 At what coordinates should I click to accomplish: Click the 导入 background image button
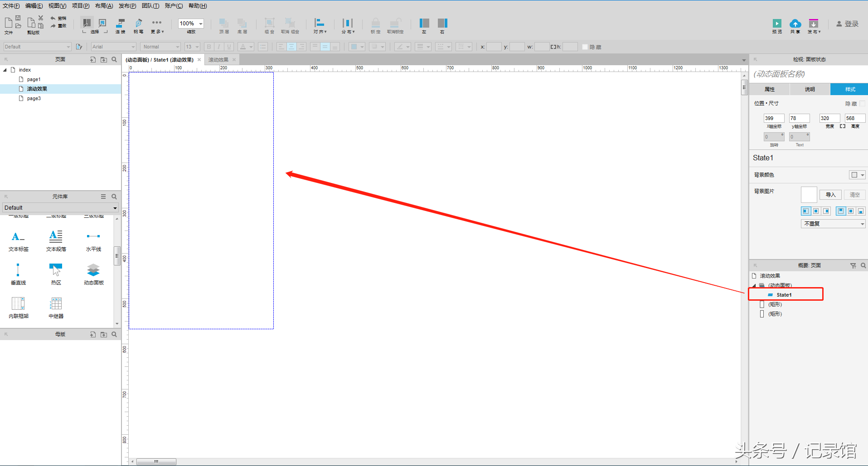tap(830, 195)
